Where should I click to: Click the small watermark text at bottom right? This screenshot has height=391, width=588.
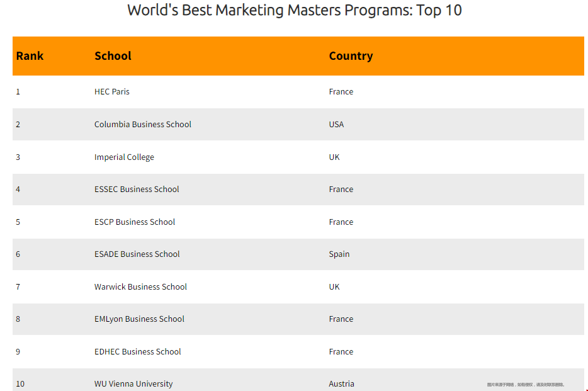tap(526, 385)
